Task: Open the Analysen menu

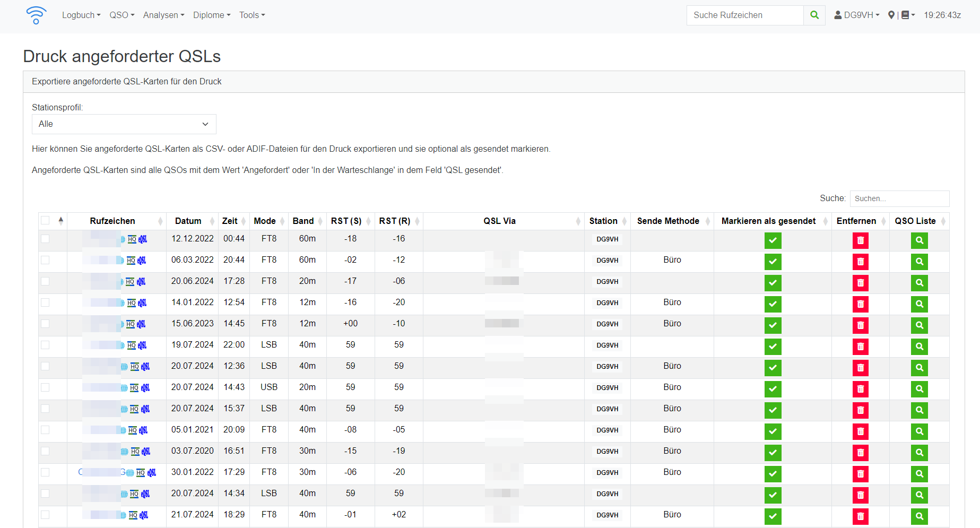Action: 163,15
